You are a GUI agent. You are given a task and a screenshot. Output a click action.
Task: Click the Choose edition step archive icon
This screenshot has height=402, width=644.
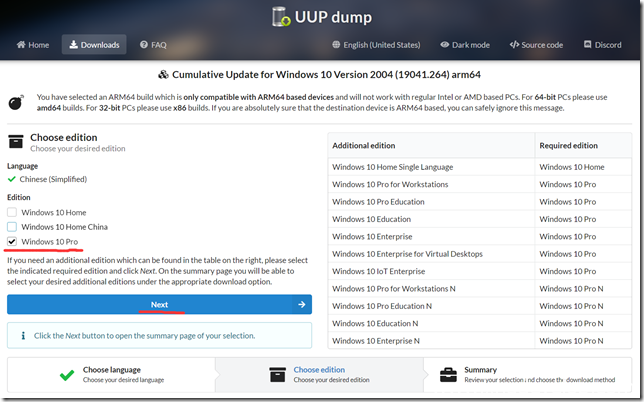click(278, 375)
